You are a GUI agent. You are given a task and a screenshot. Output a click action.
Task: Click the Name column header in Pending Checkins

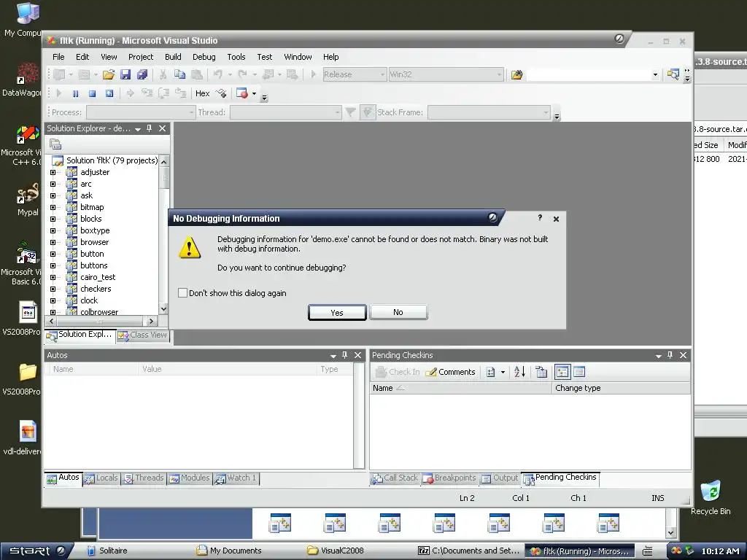pos(460,388)
